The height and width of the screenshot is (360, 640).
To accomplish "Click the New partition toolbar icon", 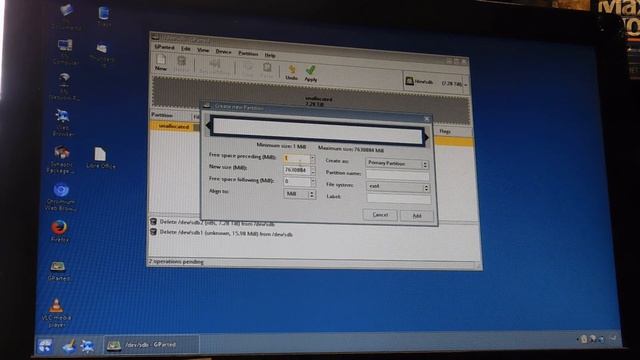I will (161, 62).
